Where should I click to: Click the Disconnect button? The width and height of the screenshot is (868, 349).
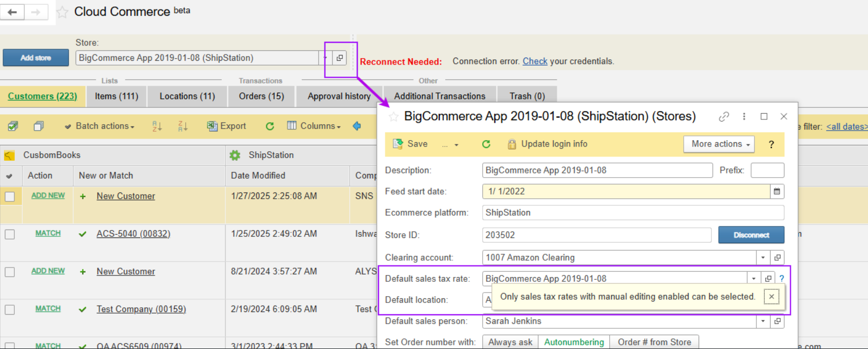click(751, 235)
